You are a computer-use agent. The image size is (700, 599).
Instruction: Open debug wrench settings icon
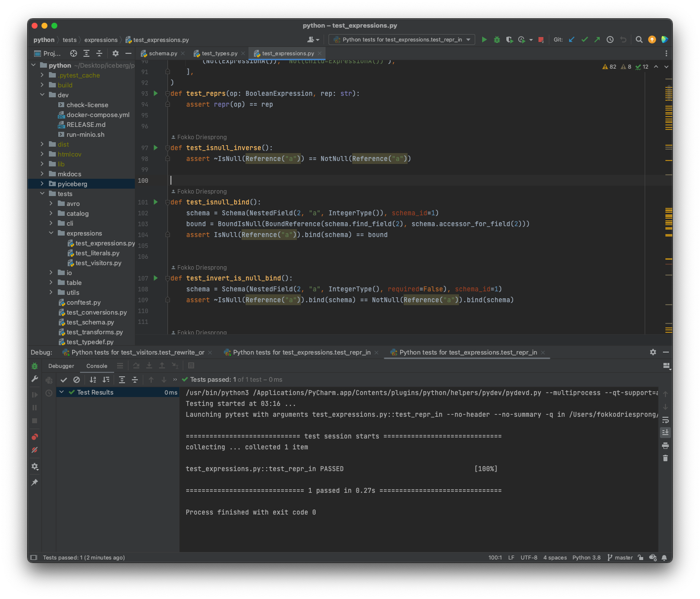[35, 379]
